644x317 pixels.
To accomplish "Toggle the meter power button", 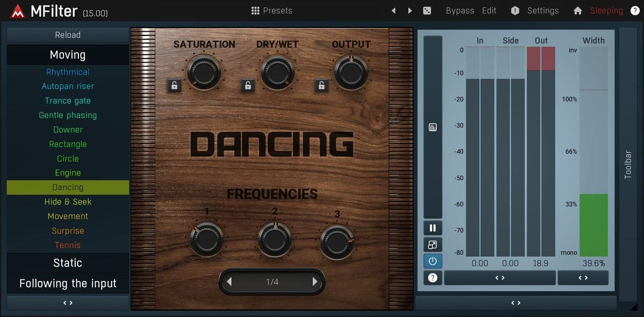I will click(433, 261).
